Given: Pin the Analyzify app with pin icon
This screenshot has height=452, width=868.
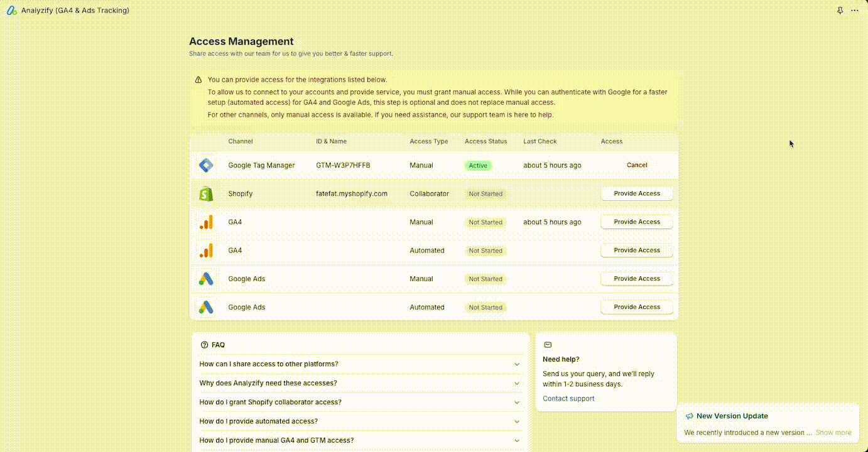Looking at the screenshot, I should 840,11.
